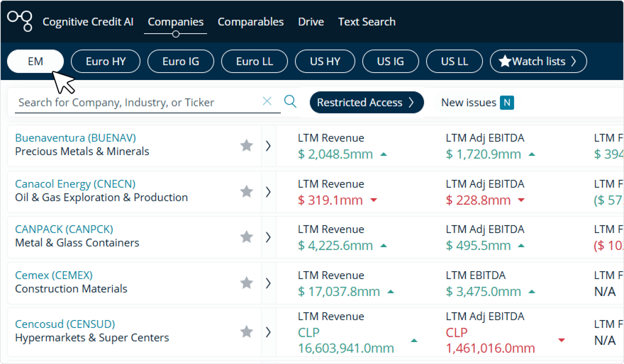The image size is (624, 364).
Task: Click Metal & Glass Containers industry text
Action: click(77, 243)
